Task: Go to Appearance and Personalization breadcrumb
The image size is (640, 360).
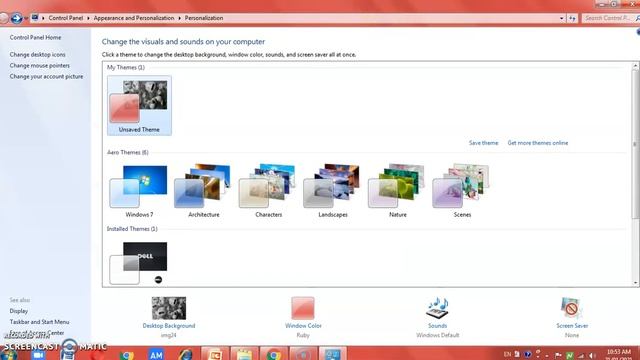Action: point(134,18)
